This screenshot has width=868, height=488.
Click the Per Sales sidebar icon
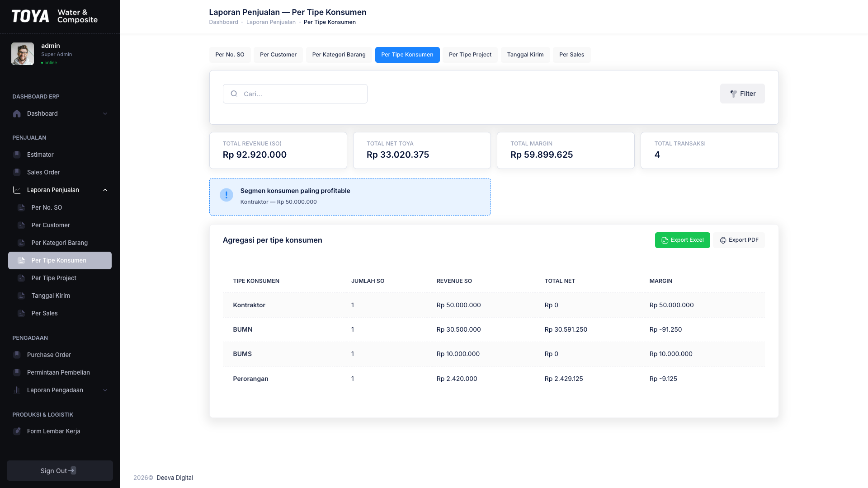[x=21, y=313]
